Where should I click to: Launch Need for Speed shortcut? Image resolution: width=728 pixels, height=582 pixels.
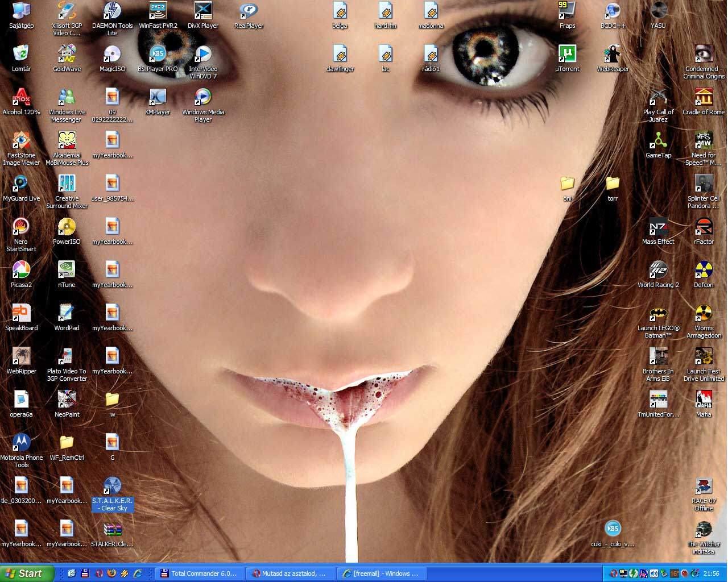pos(704,148)
